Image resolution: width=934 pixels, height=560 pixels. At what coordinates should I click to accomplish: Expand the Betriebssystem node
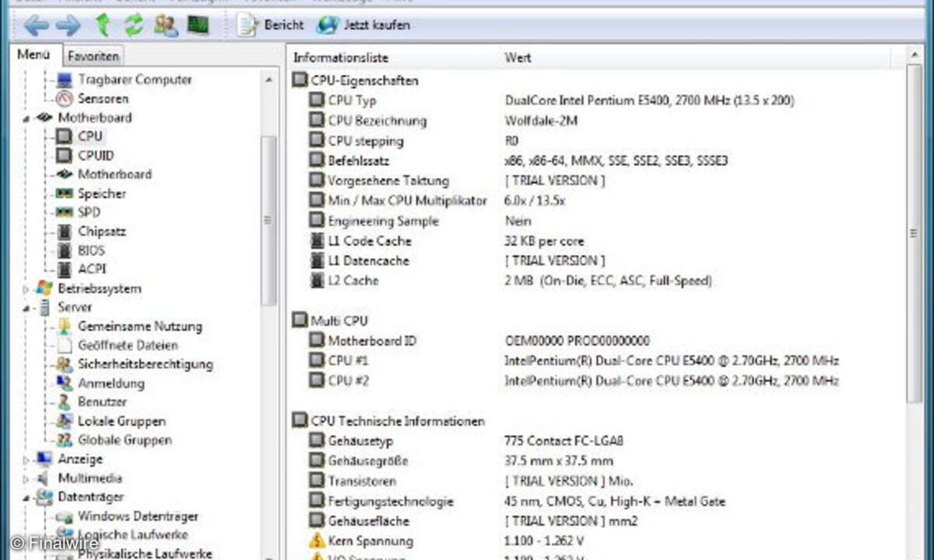coord(26,289)
